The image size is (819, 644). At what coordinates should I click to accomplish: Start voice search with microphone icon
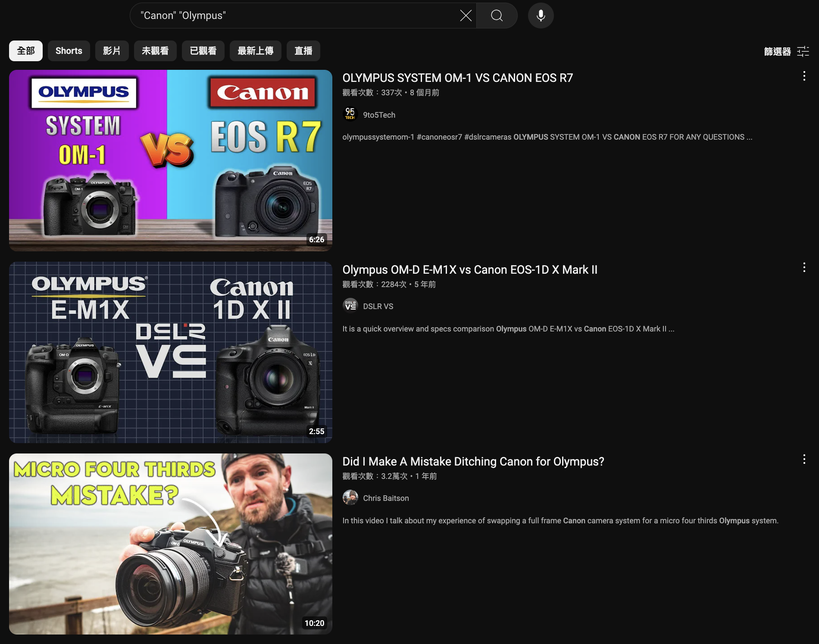[x=541, y=16]
